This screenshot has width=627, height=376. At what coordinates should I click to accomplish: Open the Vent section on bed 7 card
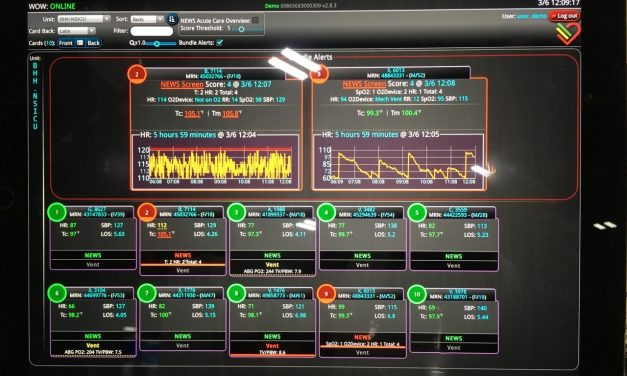pos(182,345)
